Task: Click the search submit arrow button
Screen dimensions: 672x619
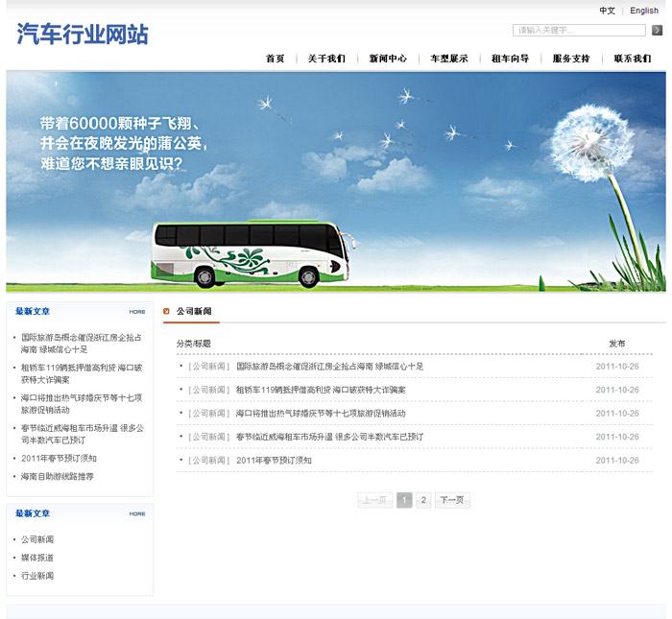Action: (x=657, y=31)
